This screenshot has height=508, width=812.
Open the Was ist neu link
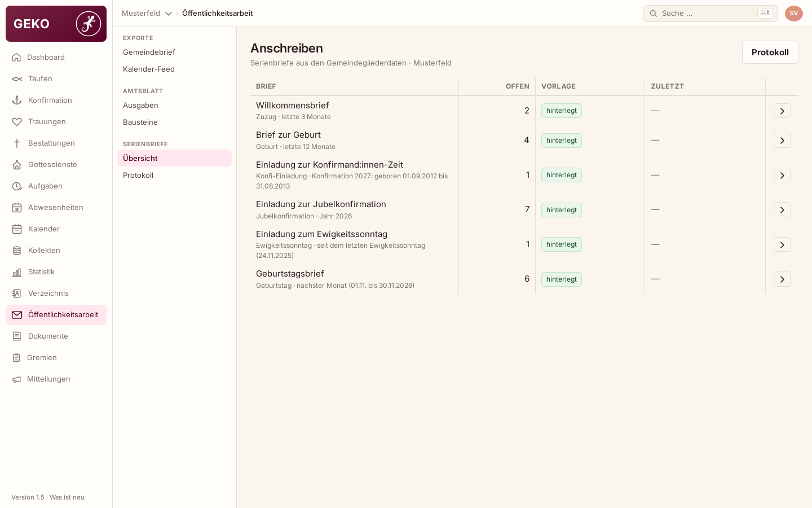tap(67, 497)
